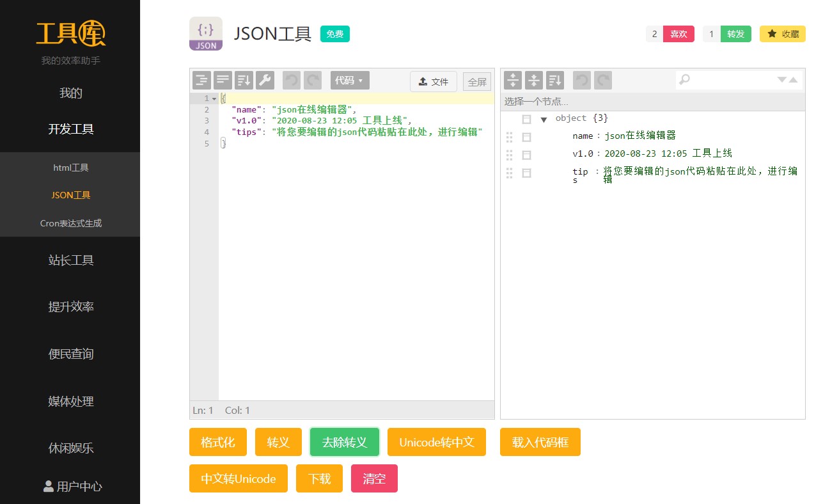
Task: Click the 收藏 star button
Action: (x=782, y=34)
